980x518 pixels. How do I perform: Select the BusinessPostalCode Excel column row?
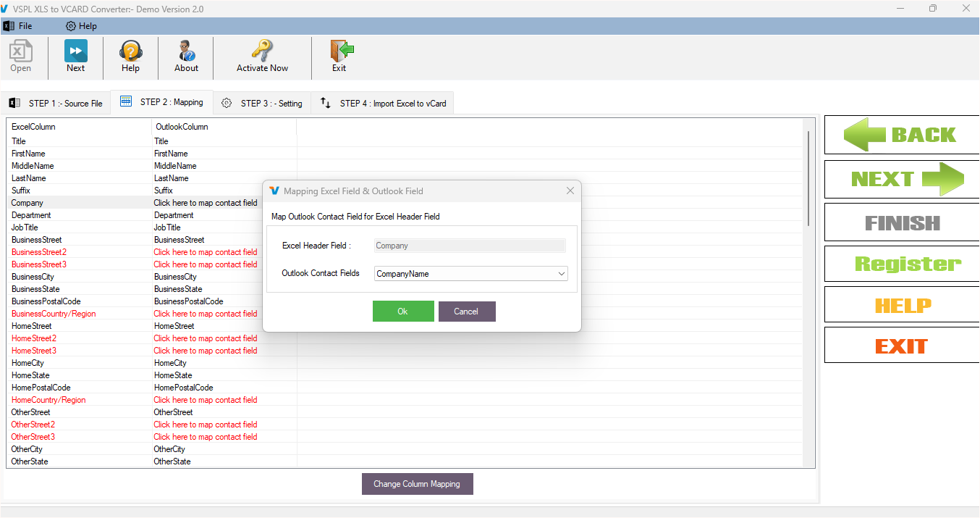coord(46,301)
